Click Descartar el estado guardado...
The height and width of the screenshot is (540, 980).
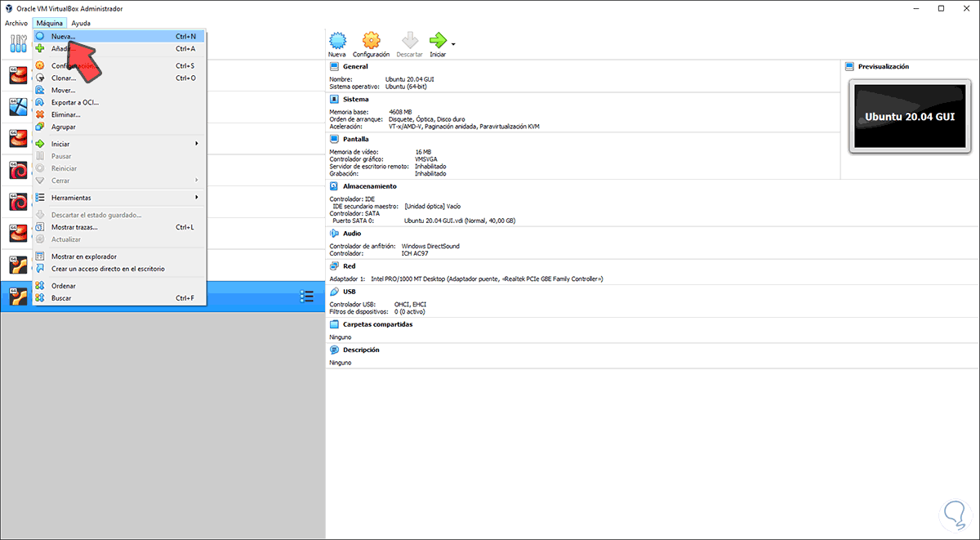pos(119,215)
